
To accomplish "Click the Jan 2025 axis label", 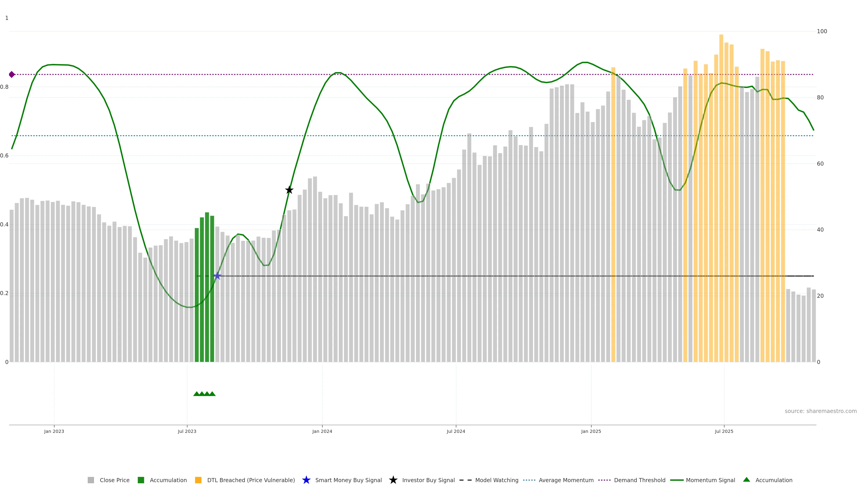I will [x=591, y=431].
